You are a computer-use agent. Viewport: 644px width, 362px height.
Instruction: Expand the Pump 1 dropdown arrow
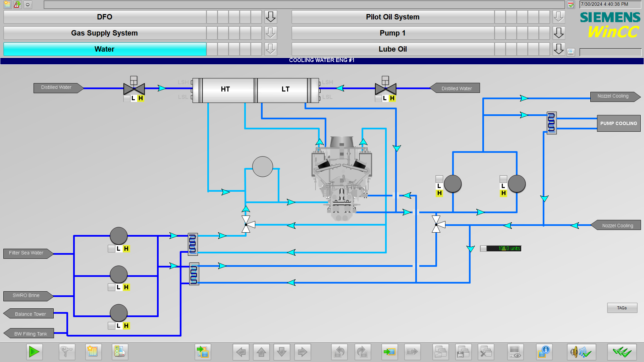click(x=558, y=33)
